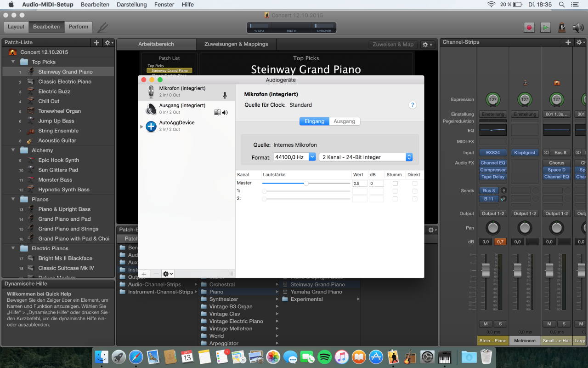Click the stereo link icon beside Bus 8 input

tap(547, 153)
